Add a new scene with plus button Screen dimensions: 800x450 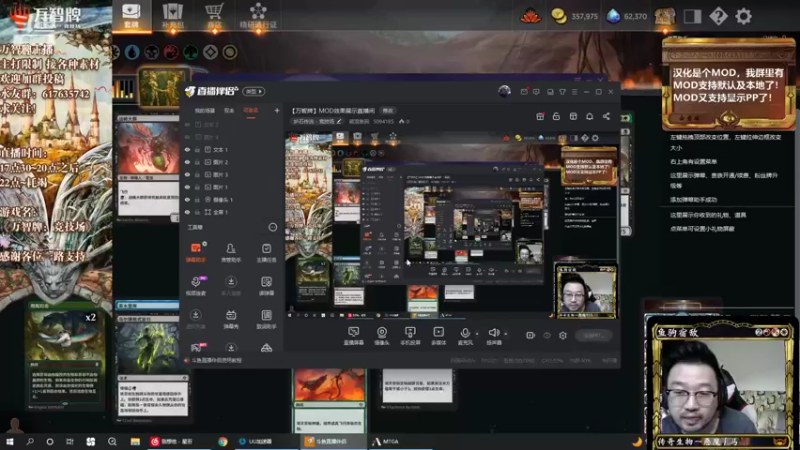277,110
